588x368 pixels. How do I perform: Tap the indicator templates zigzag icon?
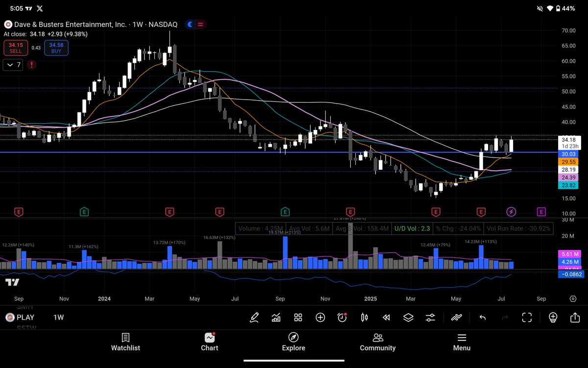click(457, 317)
